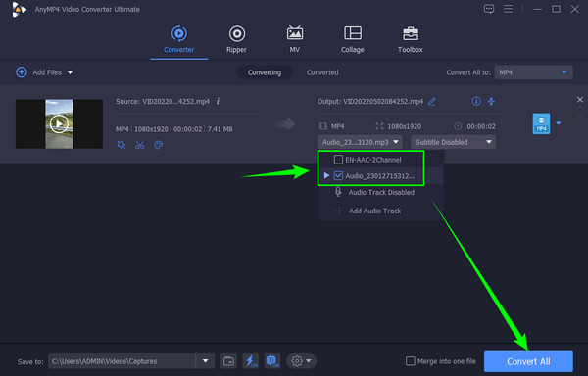Viewport: 588px width, 376px height.
Task: Click the Convert All button
Action: coord(528,361)
